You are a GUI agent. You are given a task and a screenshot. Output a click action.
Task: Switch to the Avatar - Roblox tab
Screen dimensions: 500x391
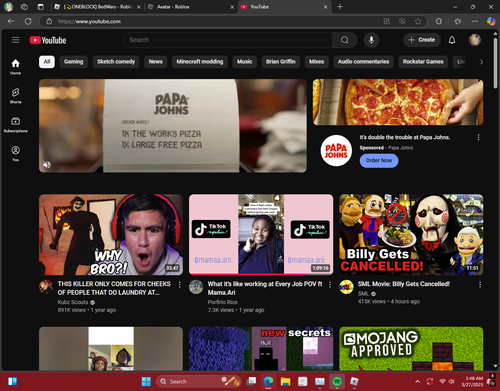coord(191,7)
